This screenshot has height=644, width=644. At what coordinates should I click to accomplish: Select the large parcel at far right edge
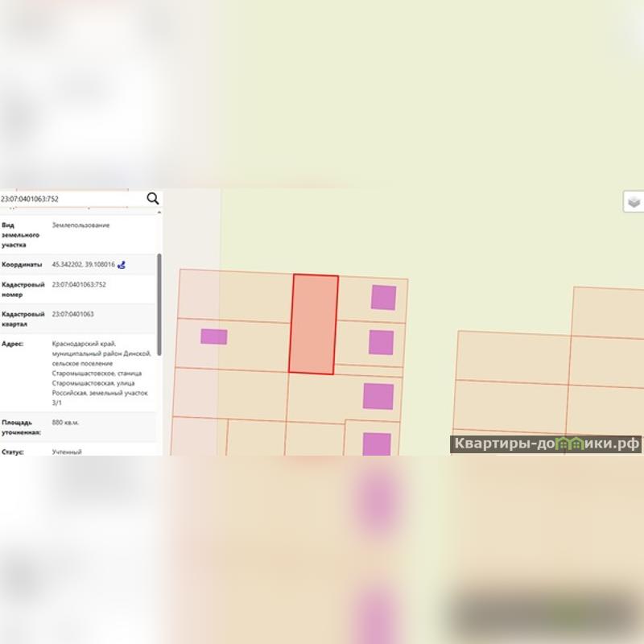pos(608,311)
